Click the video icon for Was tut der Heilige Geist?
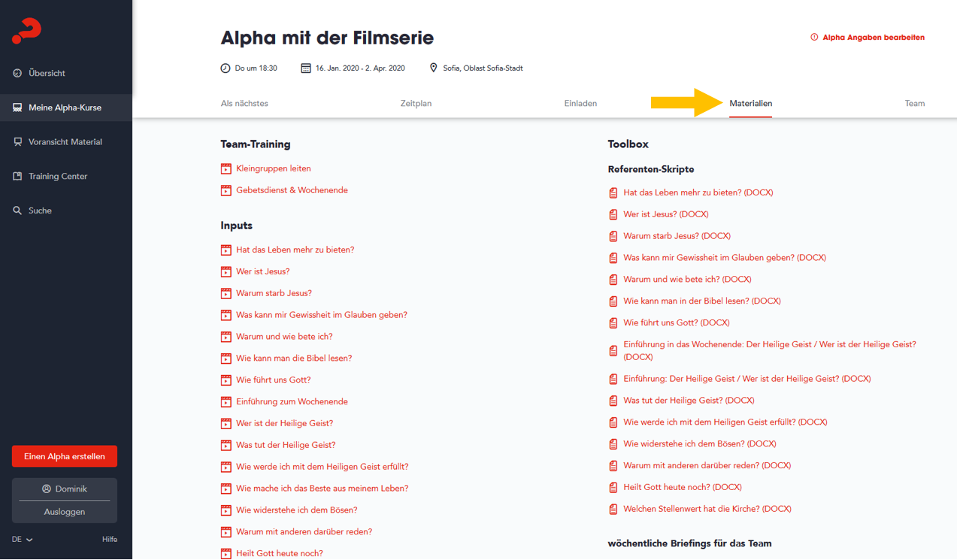Viewport: 957px width, 560px height. pyautogui.click(x=226, y=446)
